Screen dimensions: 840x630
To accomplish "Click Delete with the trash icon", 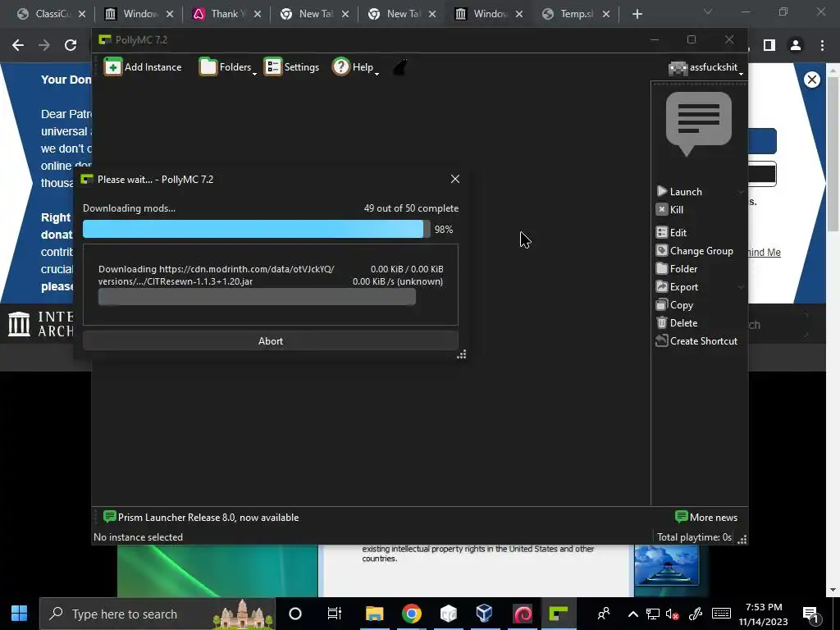I will tap(677, 323).
